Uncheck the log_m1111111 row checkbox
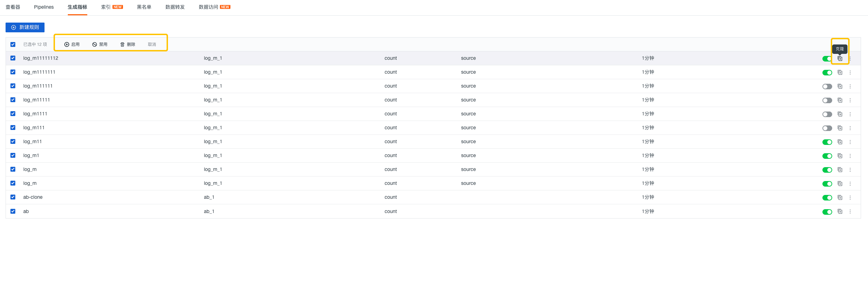Viewport: 868px width, 303px height. pyautogui.click(x=13, y=72)
